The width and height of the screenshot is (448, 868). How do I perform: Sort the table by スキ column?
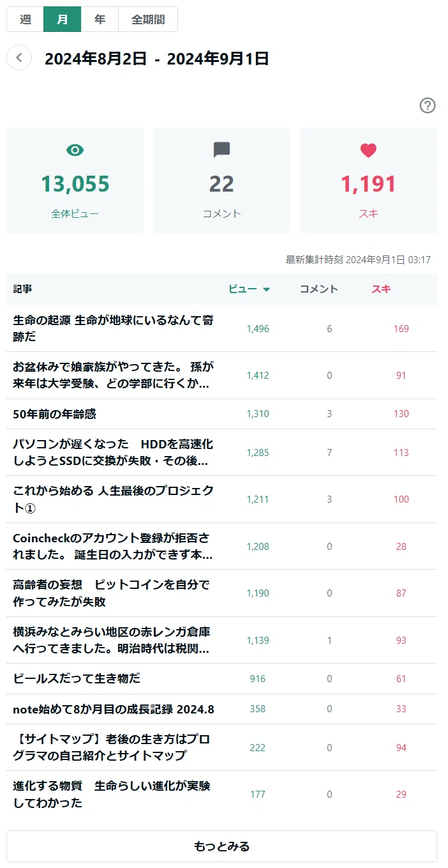click(381, 289)
